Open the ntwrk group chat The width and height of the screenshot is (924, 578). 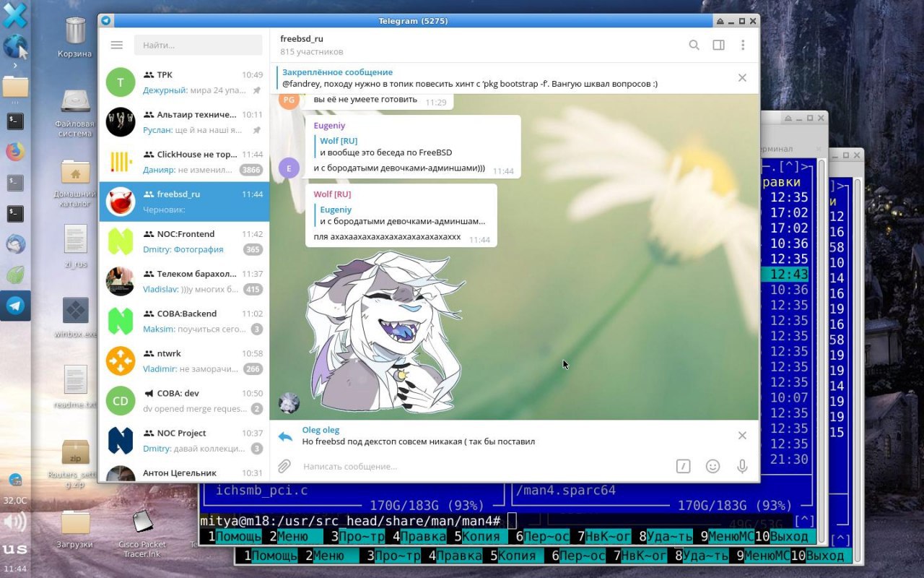[184, 360]
